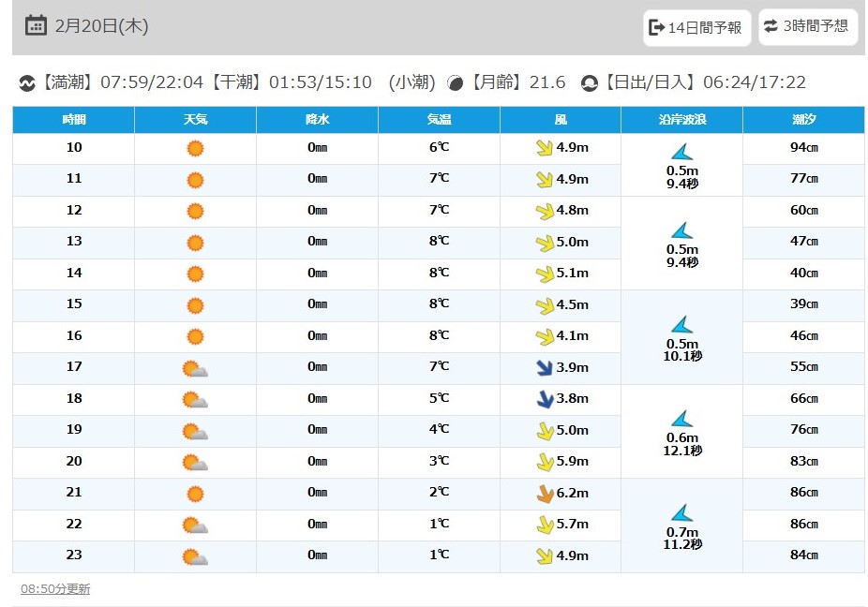Image resolution: width=868 pixels, height=607 pixels.
Task: Open the 14日間予報 forecast button
Action: pos(697,27)
